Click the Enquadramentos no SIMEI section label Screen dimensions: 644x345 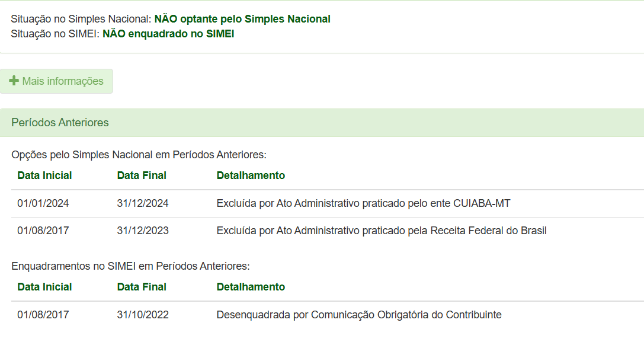130,266
